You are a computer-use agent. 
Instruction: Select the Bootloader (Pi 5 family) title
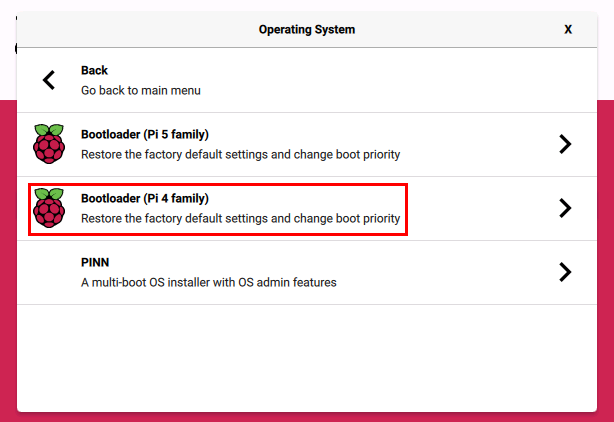tap(144, 135)
